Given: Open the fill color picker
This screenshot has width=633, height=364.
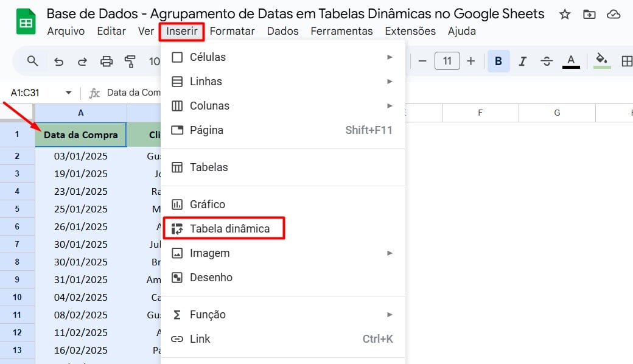Looking at the screenshot, I should [601, 61].
